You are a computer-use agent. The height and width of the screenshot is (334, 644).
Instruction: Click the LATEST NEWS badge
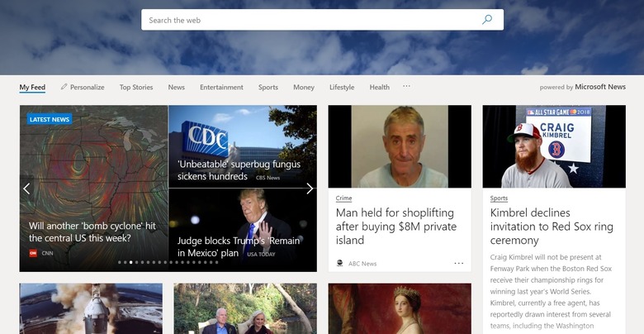50,119
